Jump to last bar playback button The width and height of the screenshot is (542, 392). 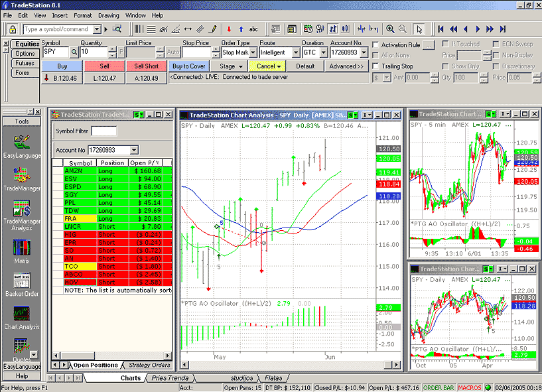coord(503,29)
